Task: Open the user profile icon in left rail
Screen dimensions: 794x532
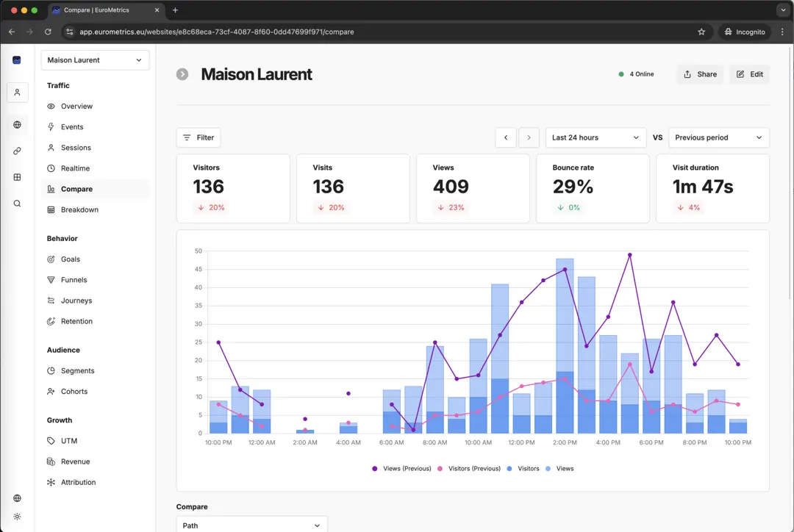Action: [17, 93]
